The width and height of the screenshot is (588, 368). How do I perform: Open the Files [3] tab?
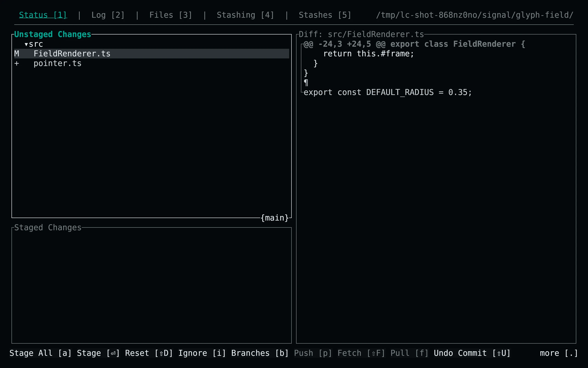click(171, 15)
